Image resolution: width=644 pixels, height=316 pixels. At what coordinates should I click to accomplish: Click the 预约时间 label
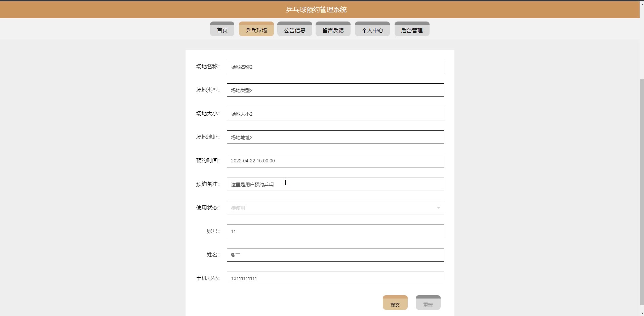click(208, 161)
